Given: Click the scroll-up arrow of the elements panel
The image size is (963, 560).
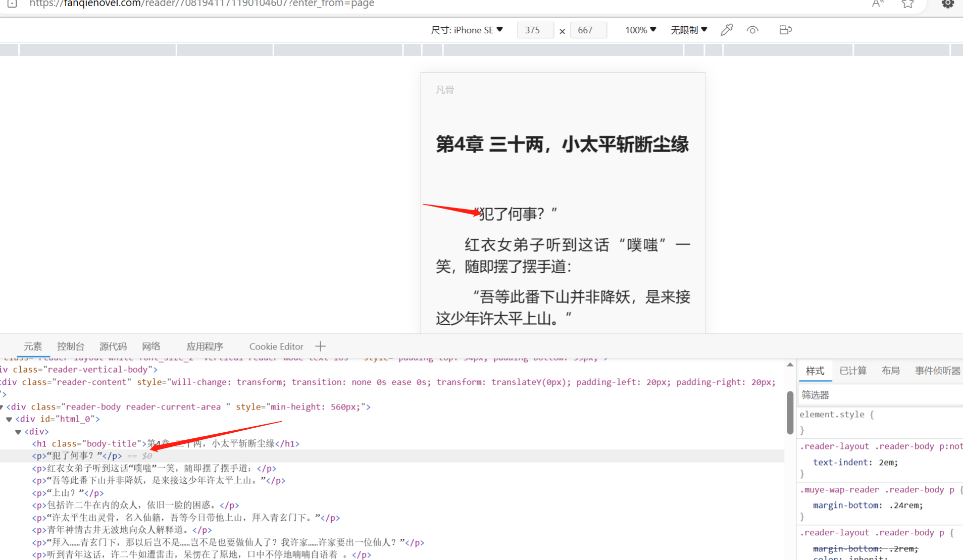Looking at the screenshot, I should [790, 365].
